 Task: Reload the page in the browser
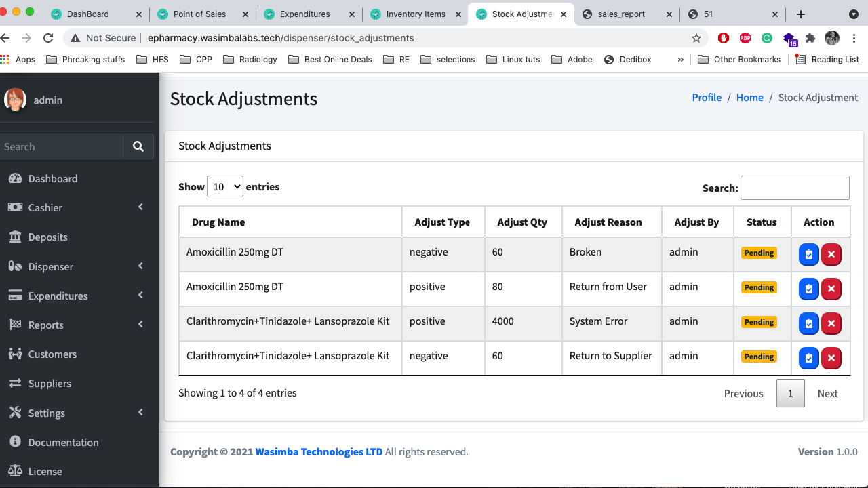tap(48, 38)
